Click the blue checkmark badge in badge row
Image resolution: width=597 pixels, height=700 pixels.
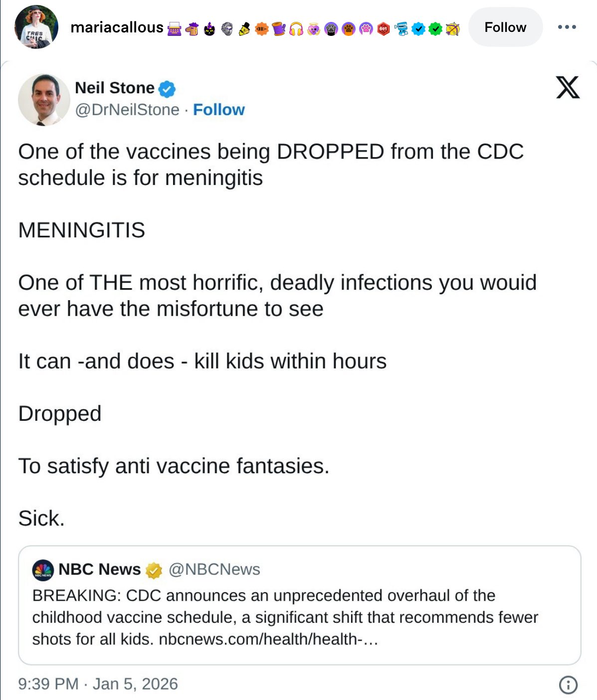pyautogui.click(x=418, y=29)
